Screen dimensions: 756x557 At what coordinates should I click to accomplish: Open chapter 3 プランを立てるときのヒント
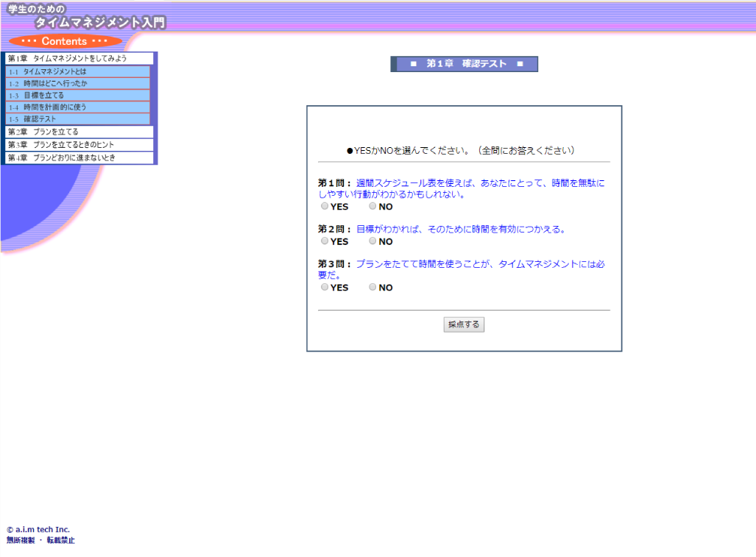[79, 144]
